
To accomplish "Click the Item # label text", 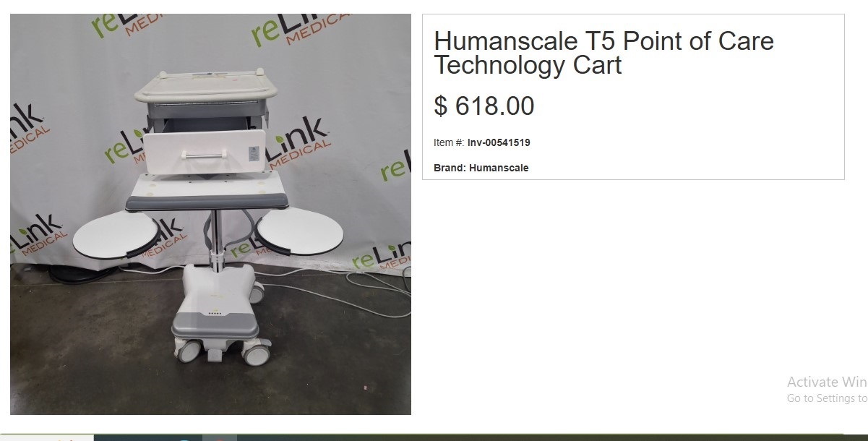I will pyautogui.click(x=449, y=142).
